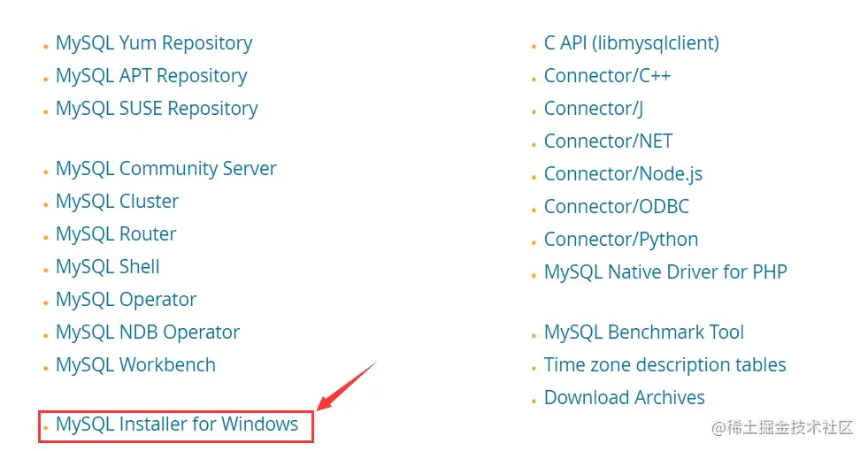Open the Connector/ODBC link
Screen dimensions: 868x451
coord(617,206)
